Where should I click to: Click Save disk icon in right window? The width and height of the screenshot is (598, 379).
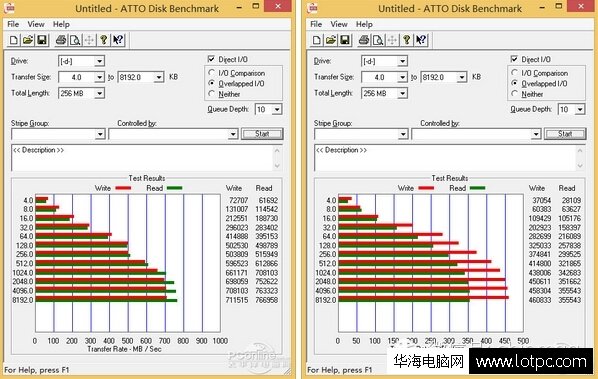point(345,40)
